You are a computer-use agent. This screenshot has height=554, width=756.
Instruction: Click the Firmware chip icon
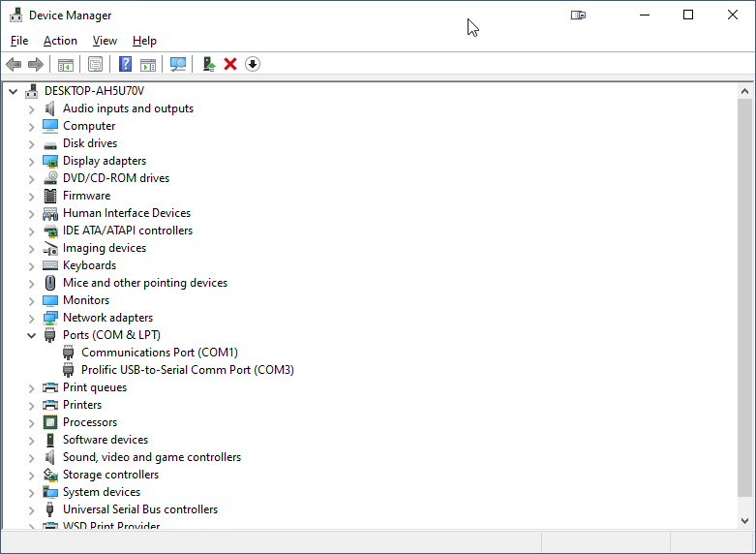pyautogui.click(x=50, y=196)
